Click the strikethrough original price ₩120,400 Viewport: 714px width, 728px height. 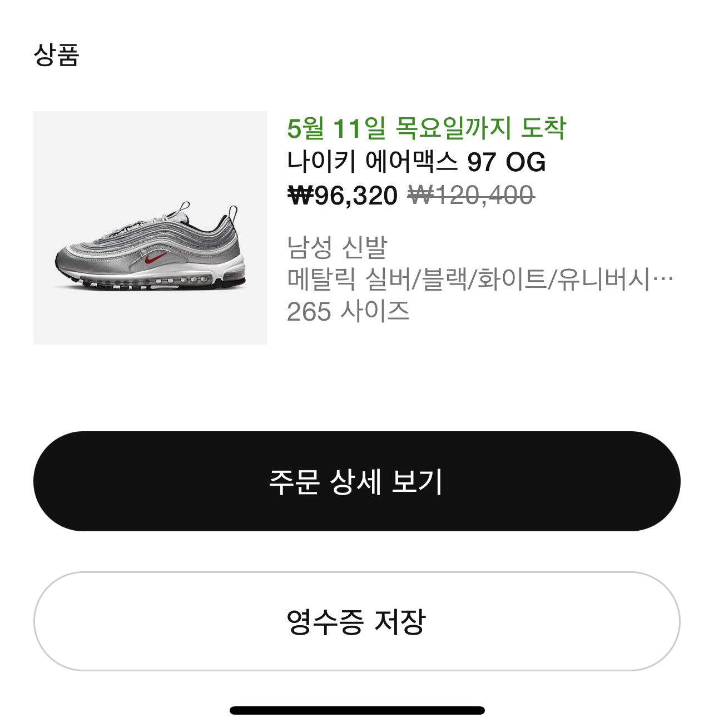[x=471, y=196]
